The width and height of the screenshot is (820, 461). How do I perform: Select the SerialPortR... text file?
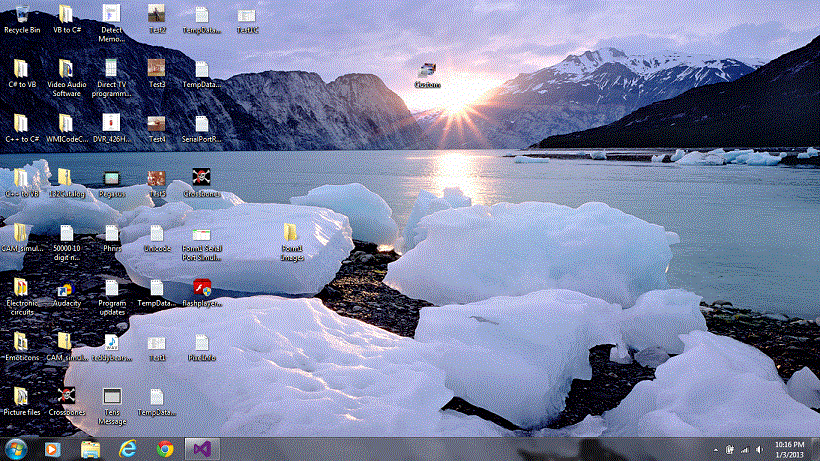201,129
